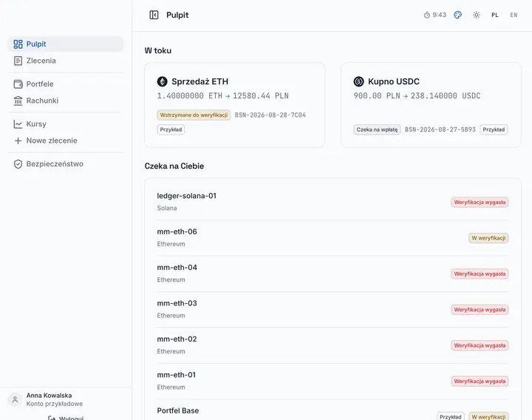The width and height of the screenshot is (532, 420).
Task: Click order number BSN-2026-08-28-7C04
Action: (270, 115)
